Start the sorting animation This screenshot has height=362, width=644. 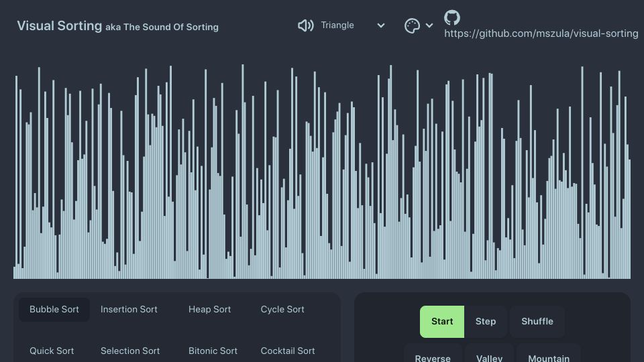pos(442,321)
